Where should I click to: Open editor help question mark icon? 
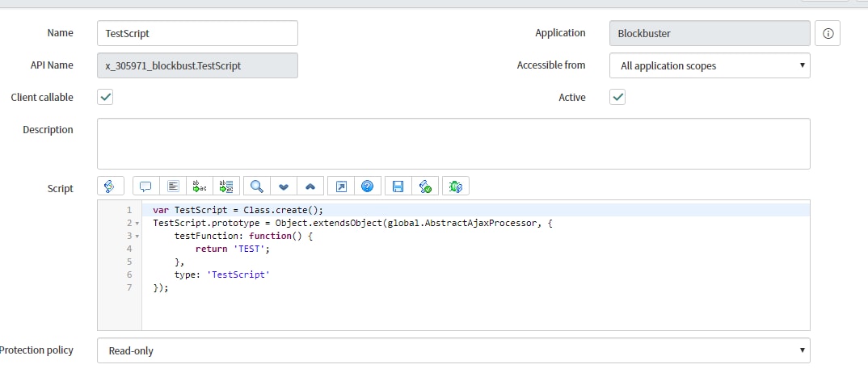pyautogui.click(x=368, y=186)
